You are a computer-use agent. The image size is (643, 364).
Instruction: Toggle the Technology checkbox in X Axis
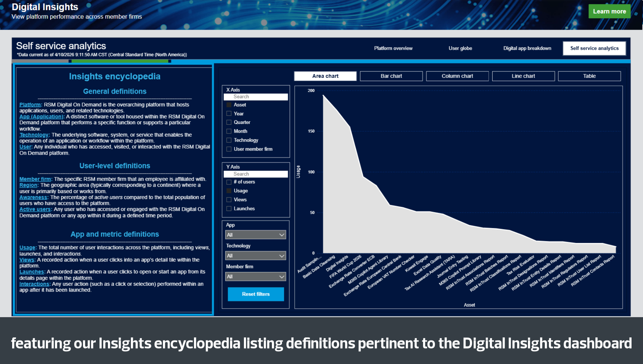pyautogui.click(x=229, y=140)
